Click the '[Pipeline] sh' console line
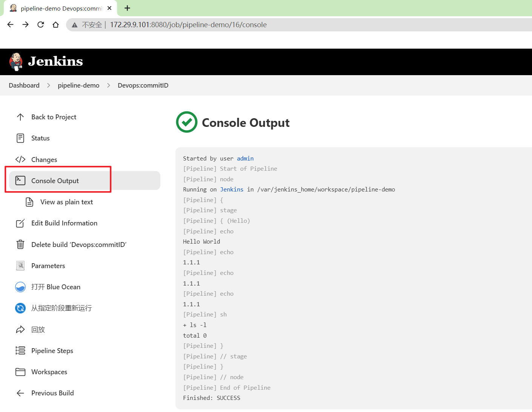Image resolution: width=532 pixels, height=412 pixels. coord(205,315)
